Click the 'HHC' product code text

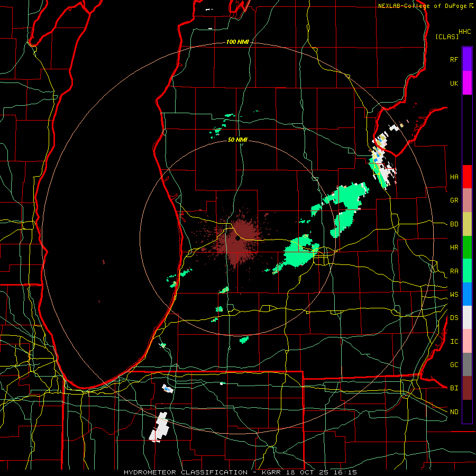(x=465, y=32)
